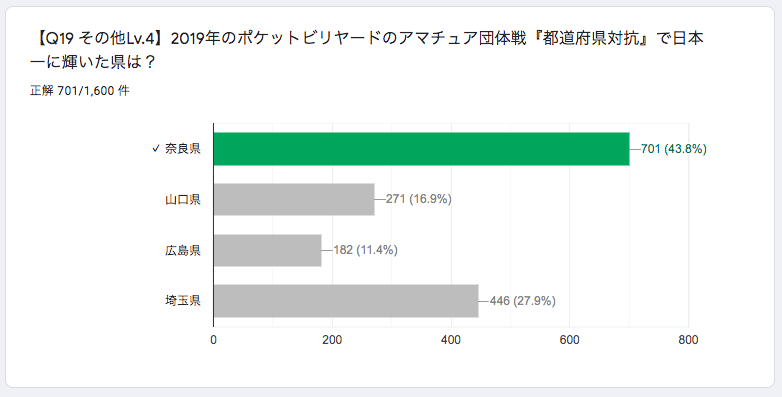Click the 0 tick on x-axis
Screen dimensions: 782x397
[213, 340]
